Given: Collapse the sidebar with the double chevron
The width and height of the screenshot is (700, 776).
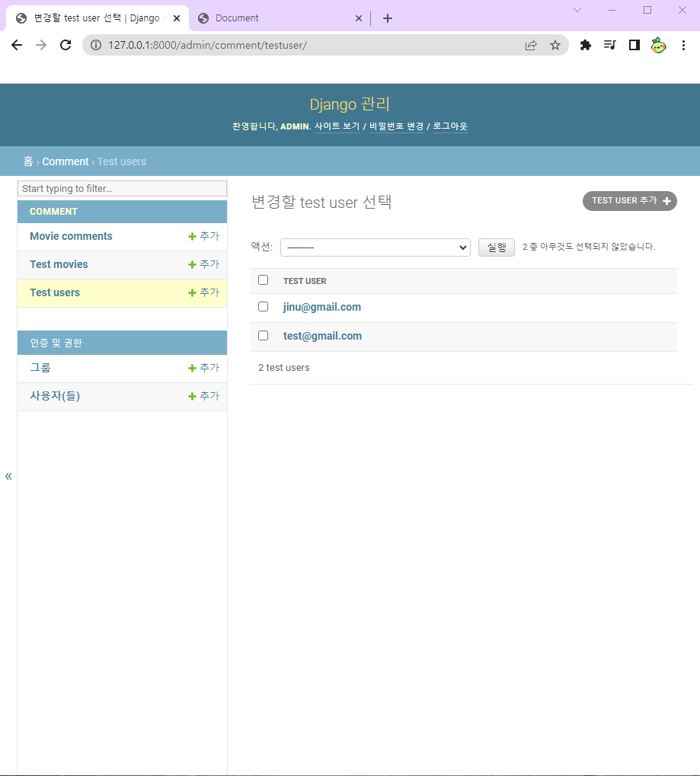Looking at the screenshot, I should pyautogui.click(x=8, y=476).
